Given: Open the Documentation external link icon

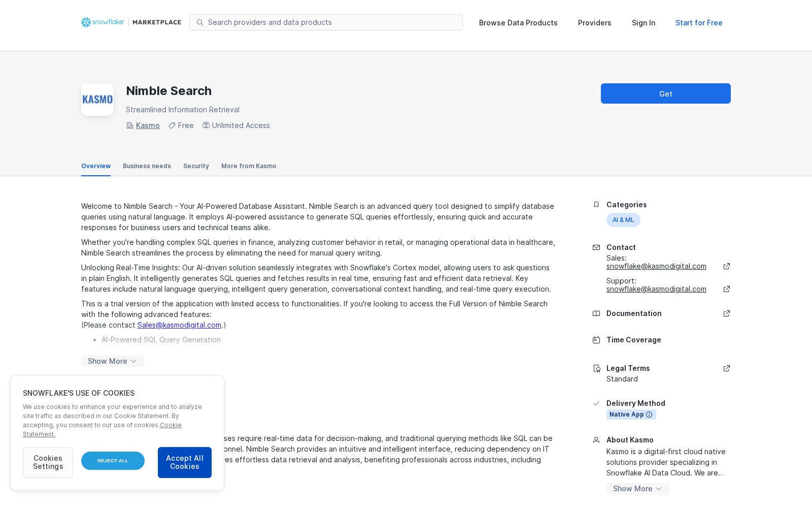Looking at the screenshot, I should (727, 313).
